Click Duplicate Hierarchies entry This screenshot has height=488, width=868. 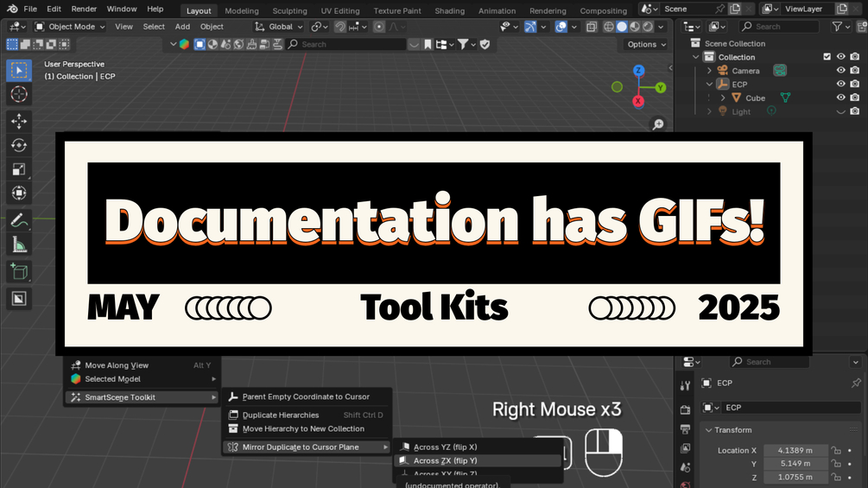tap(307, 415)
